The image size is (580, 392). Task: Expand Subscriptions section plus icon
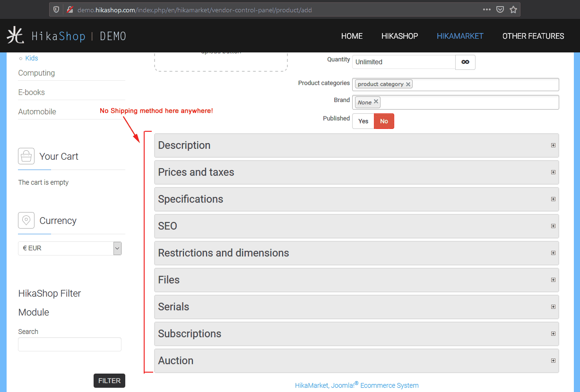(553, 334)
